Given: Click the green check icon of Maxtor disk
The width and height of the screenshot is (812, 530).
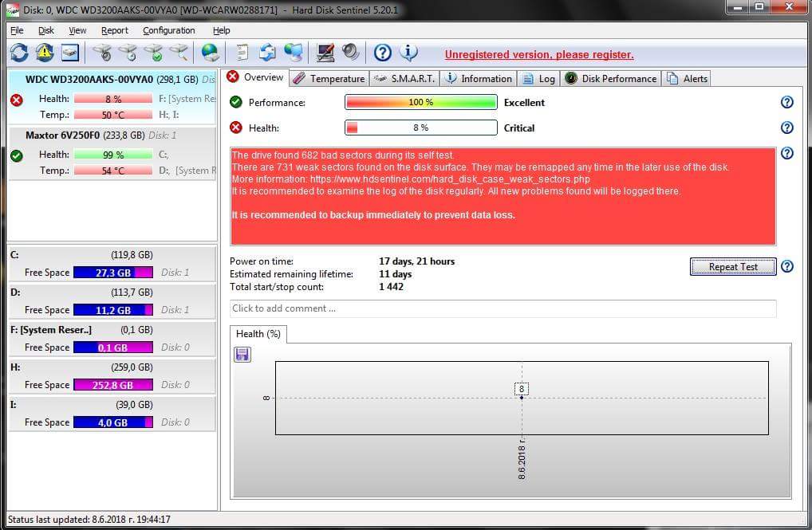Looking at the screenshot, I should pos(17,155).
